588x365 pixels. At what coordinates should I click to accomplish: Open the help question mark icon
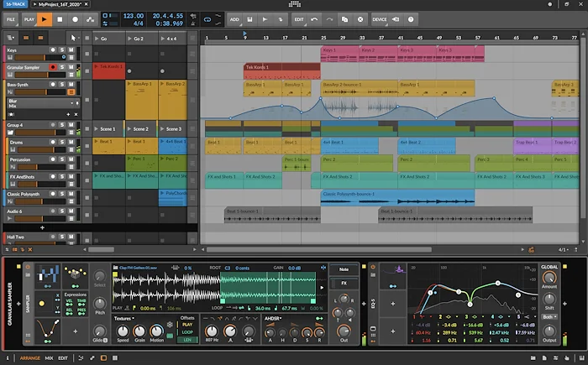[x=411, y=19]
